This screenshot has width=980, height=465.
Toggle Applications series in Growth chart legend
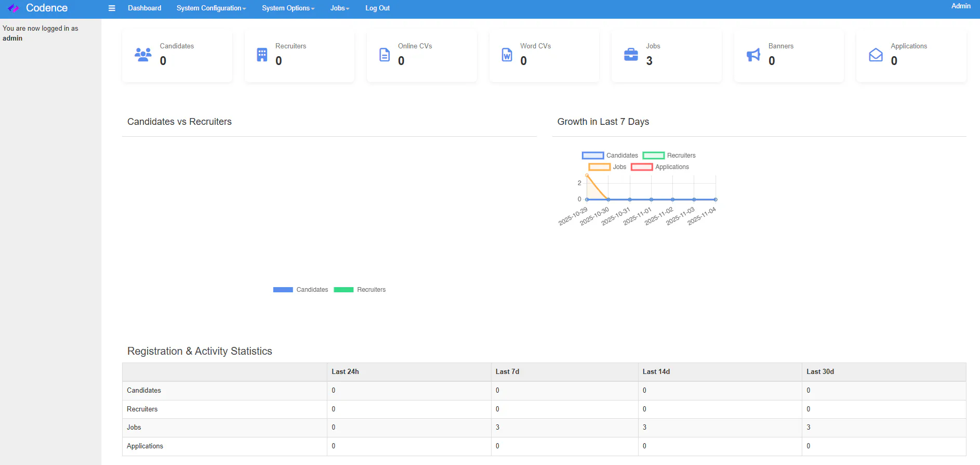660,167
